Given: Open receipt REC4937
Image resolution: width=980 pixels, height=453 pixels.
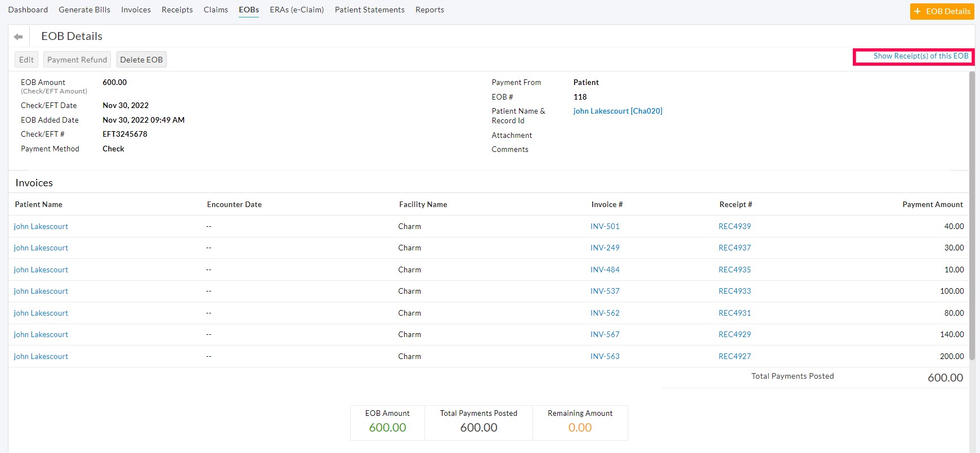Looking at the screenshot, I should tap(735, 248).
